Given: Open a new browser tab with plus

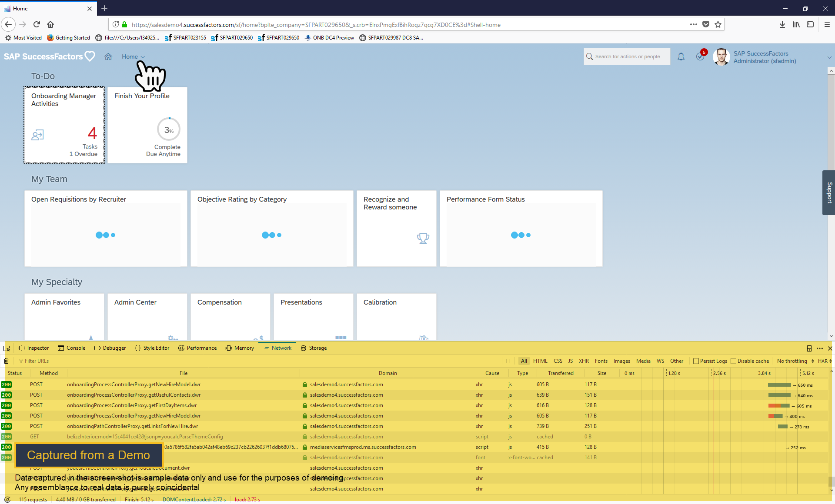Looking at the screenshot, I should click(x=104, y=8).
